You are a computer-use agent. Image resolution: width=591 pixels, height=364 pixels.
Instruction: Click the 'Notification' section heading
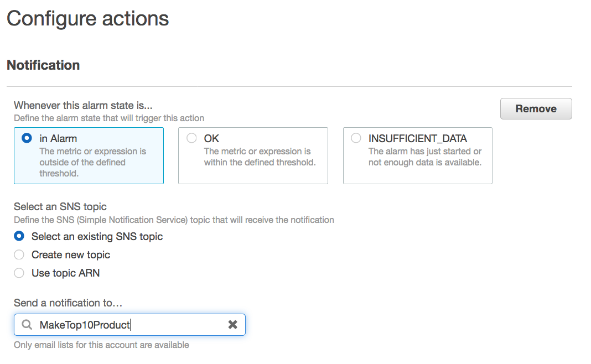pyautogui.click(x=43, y=65)
